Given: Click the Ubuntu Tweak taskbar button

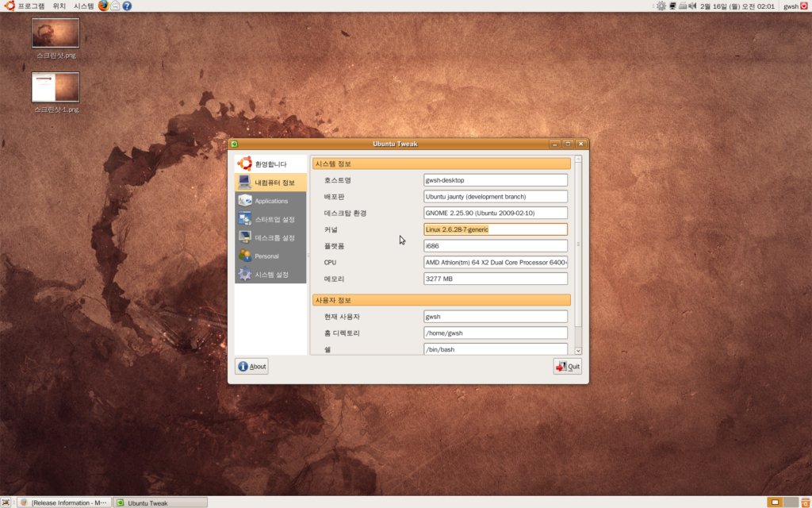Looking at the screenshot, I should [x=160, y=502].
